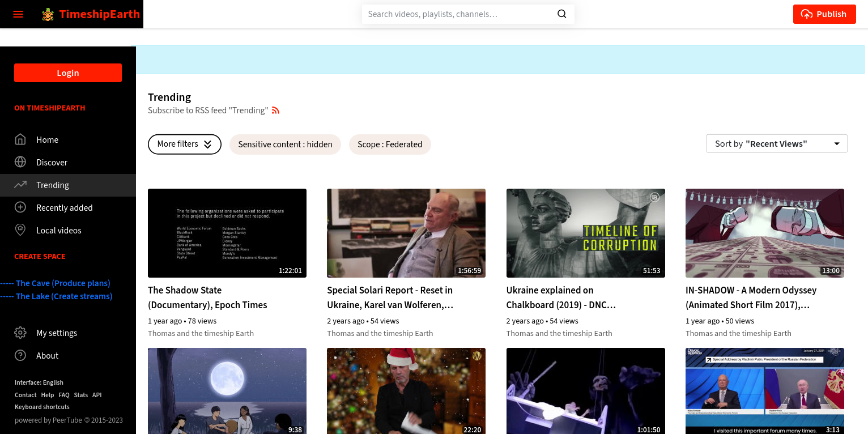Play the Shadow State documentary thumbnail
This screenshot has width=868, height=434.
pos(227,233)
